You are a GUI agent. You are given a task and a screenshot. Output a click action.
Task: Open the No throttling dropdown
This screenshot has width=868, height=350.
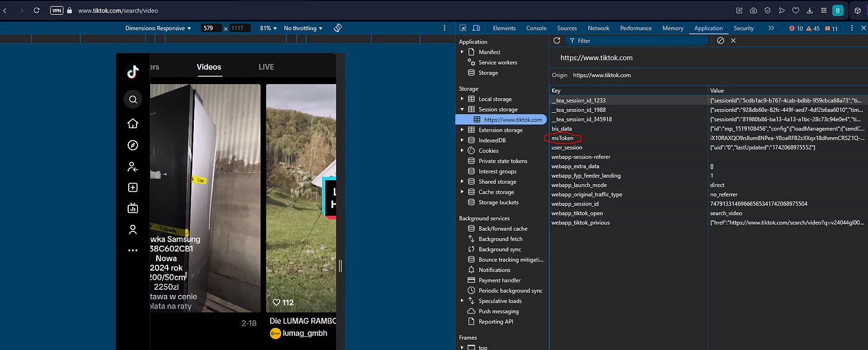click(x=303, y=28)
